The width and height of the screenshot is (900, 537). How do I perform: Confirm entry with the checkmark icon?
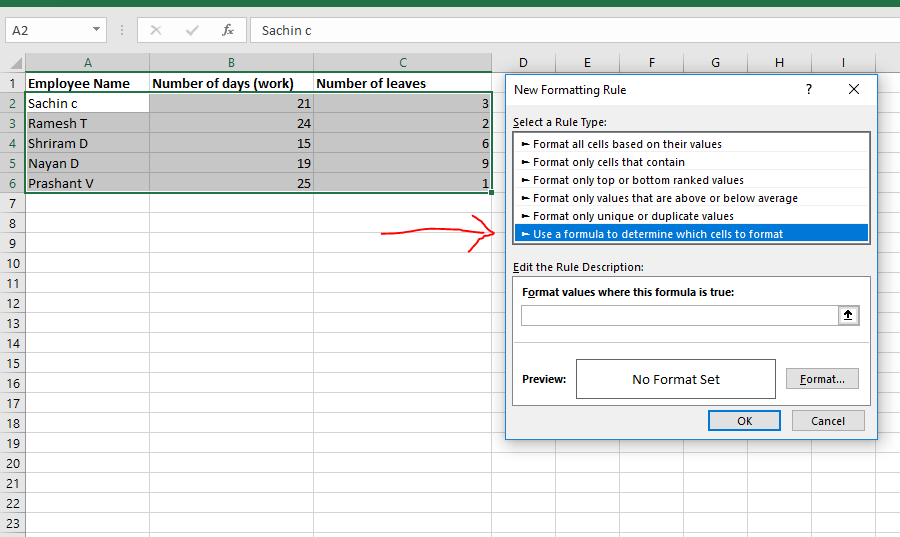(x=192, y=30)
